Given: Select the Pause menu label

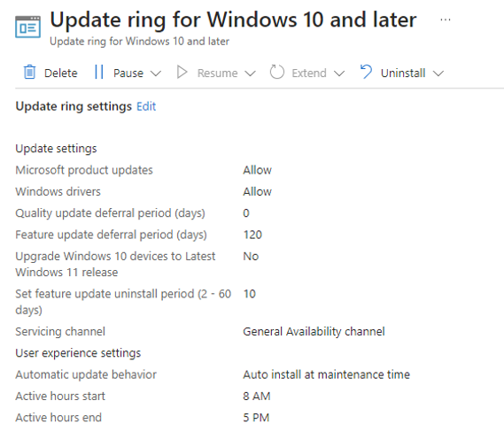Looking at the screenshot, I should tap(128, 73).
